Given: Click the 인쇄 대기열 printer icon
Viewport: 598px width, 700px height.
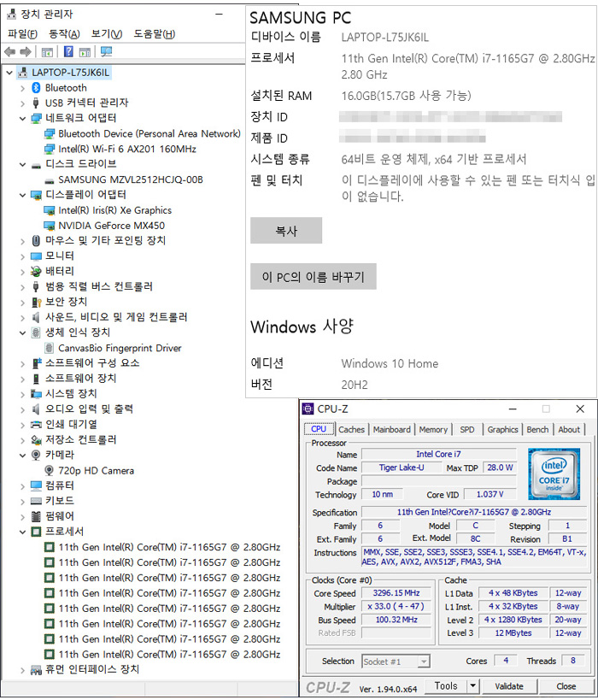Looking at the screenshot, I should (x=36, y=425).
